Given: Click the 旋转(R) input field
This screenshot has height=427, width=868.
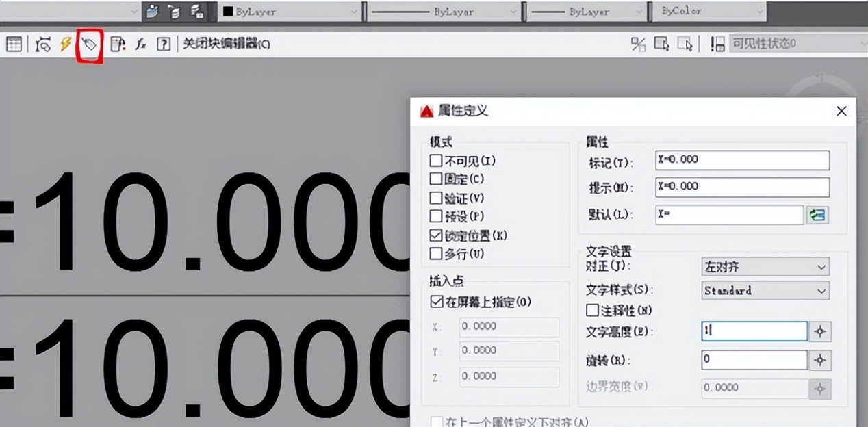Looking at the screenshot, I should [754, 360].
